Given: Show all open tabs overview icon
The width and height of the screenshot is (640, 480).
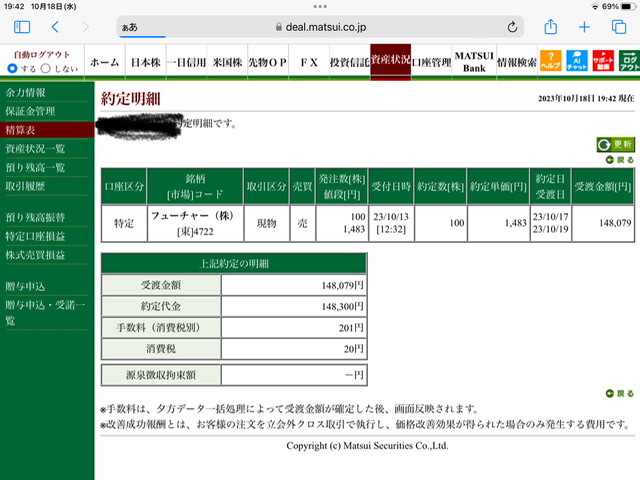Looking at the screenshot, I should pyautogui.click(x=619, y=27).
